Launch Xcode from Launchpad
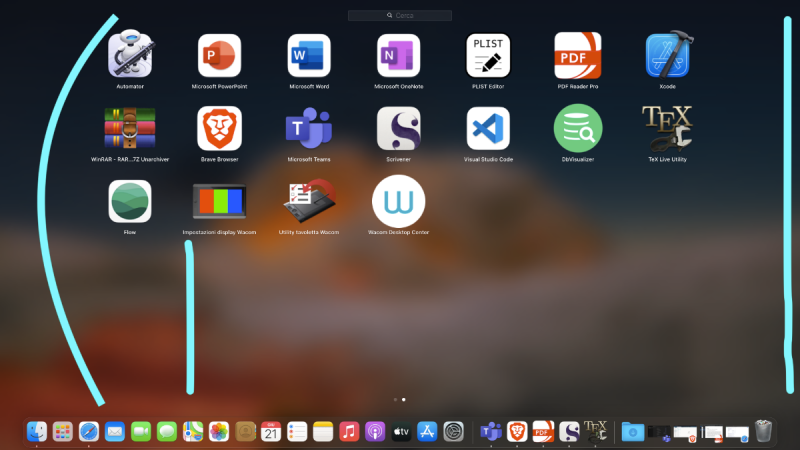The width and height of the screenshot is (800, 450). click(x=668, y=54)
